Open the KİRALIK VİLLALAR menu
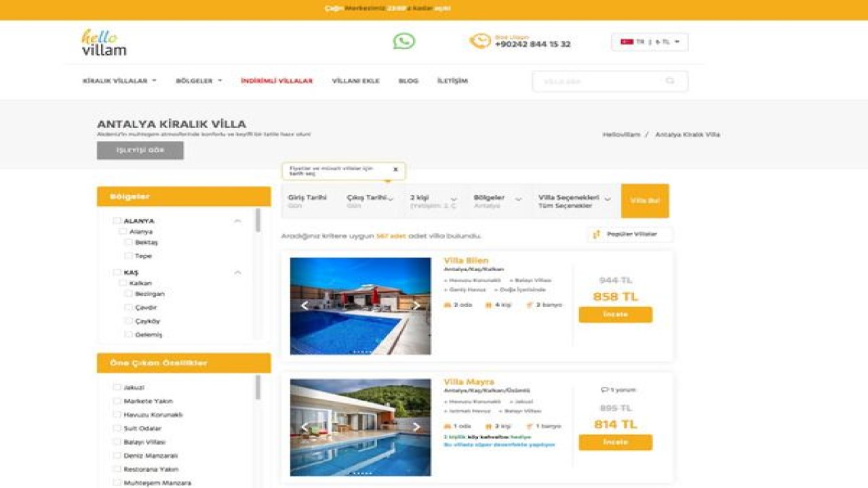This screenshot has width=868, height=488. (x=119, y=81)
